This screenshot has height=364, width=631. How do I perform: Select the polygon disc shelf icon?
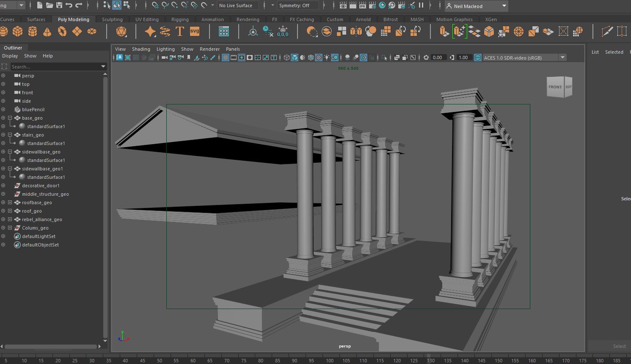pos(92,31)
